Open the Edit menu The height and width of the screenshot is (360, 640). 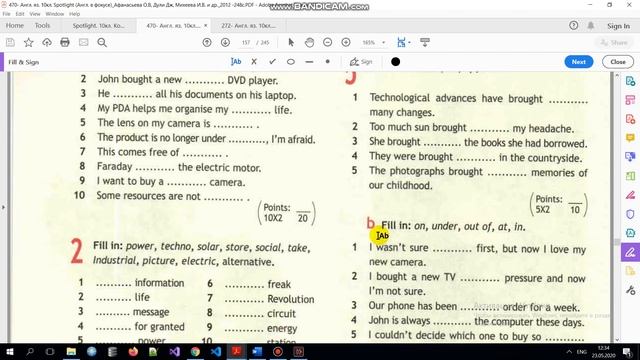coord(20,14)
